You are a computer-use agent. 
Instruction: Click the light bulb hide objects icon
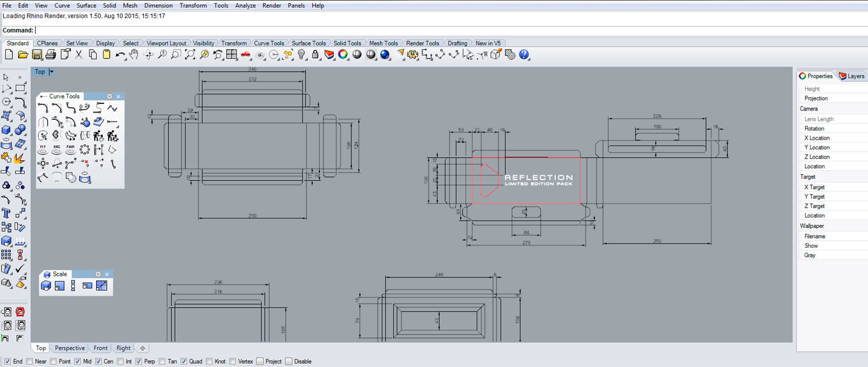pyautogui.click(x=302, y=54)
